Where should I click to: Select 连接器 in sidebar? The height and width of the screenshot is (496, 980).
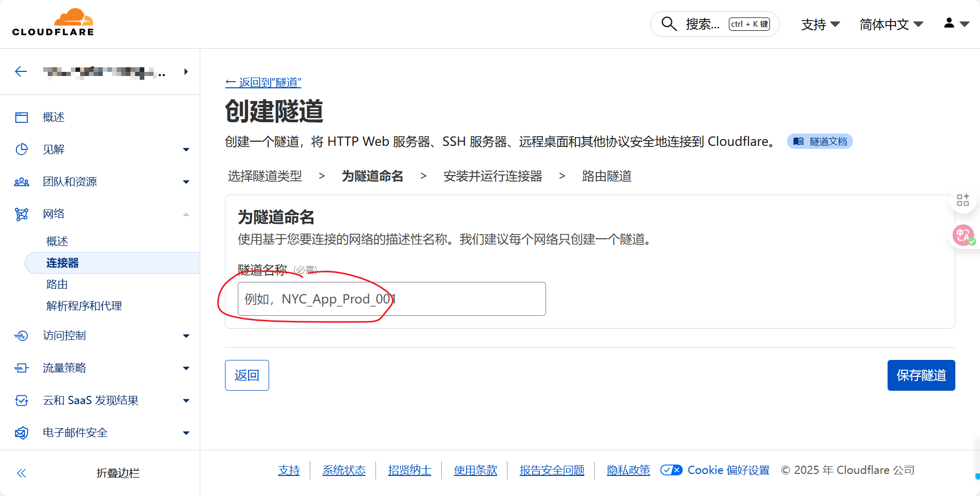click(x=112, y=263)
